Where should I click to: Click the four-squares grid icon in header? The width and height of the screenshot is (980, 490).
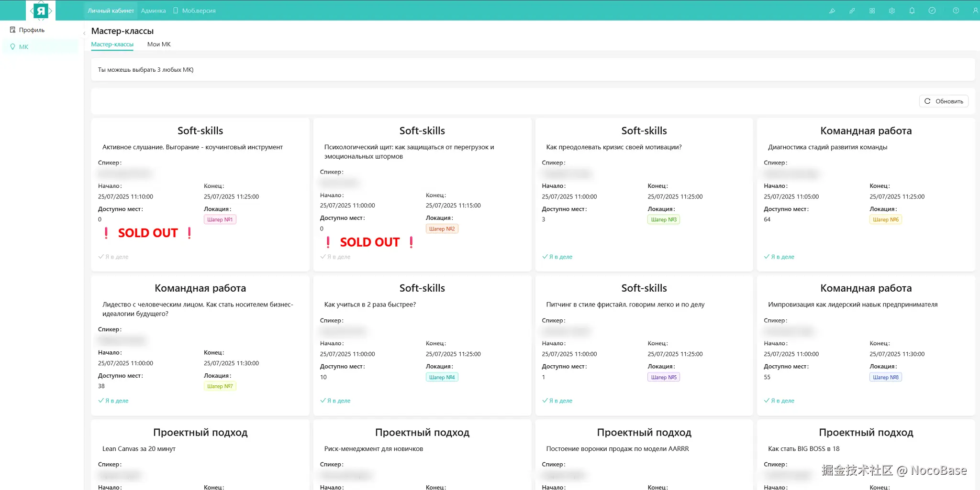pyautogui.click(x=872, y=11)
